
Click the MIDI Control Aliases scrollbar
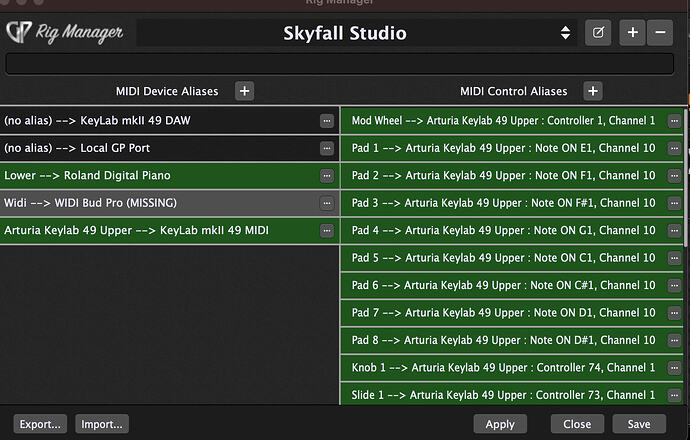[686, 177]
